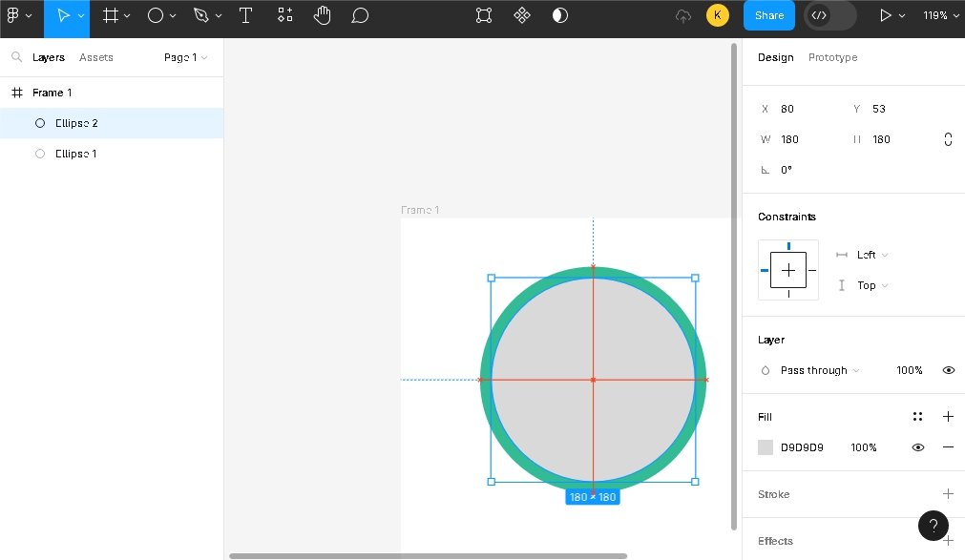Select the Ellipse 1 layer

click(x=76, y=154)
